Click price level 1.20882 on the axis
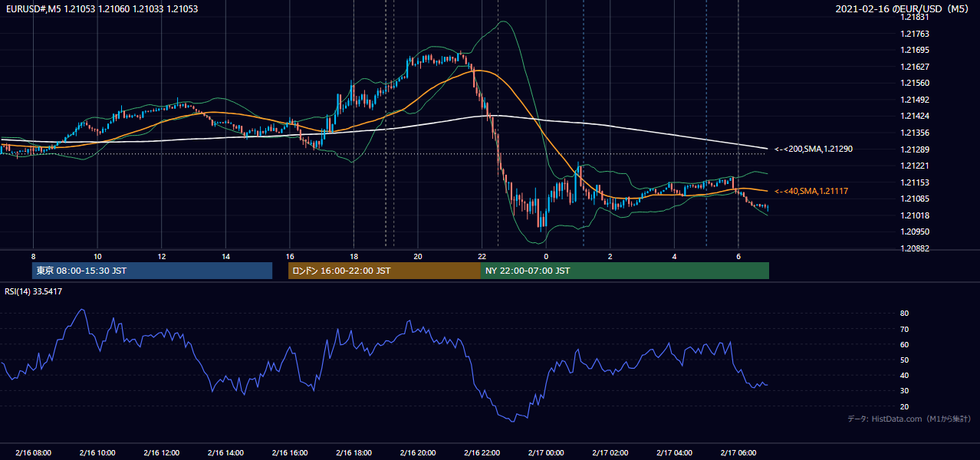 [916, 248]
